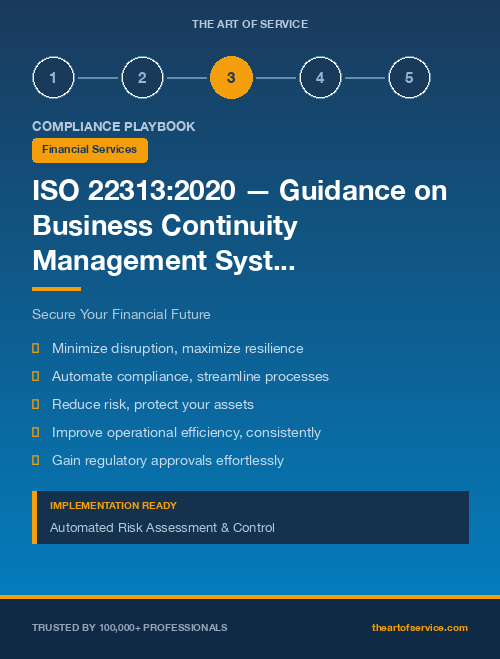Image resolution: width=500 pixels, height=659 pixels.
Task: Click COMPLIANCE PLAYBOOK label
Action: pyautogui.click(x=113, y=127)
